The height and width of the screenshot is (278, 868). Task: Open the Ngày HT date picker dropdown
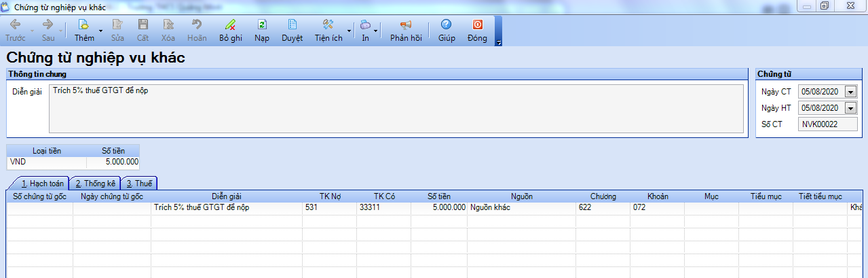851,107
